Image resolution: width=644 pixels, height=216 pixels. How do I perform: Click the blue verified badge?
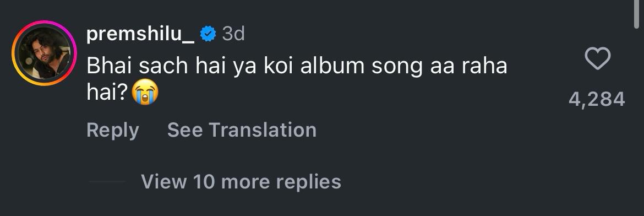click(x=208, y=34)
